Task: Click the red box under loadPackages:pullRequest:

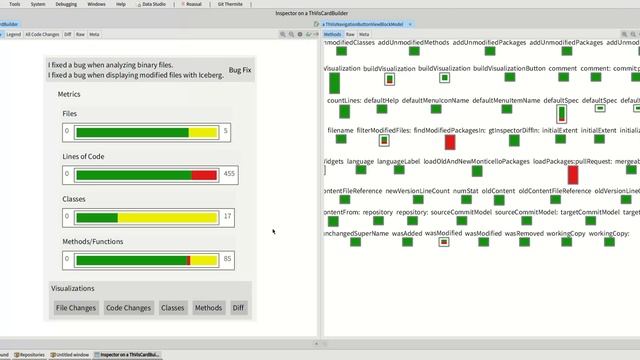Action: tap(573, 175)
